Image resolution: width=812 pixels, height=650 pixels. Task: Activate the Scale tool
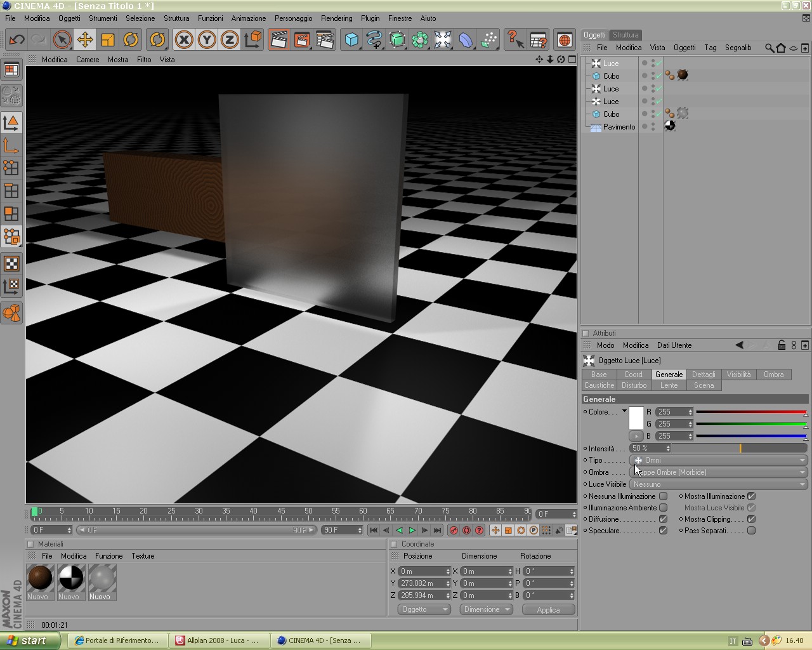108,40
